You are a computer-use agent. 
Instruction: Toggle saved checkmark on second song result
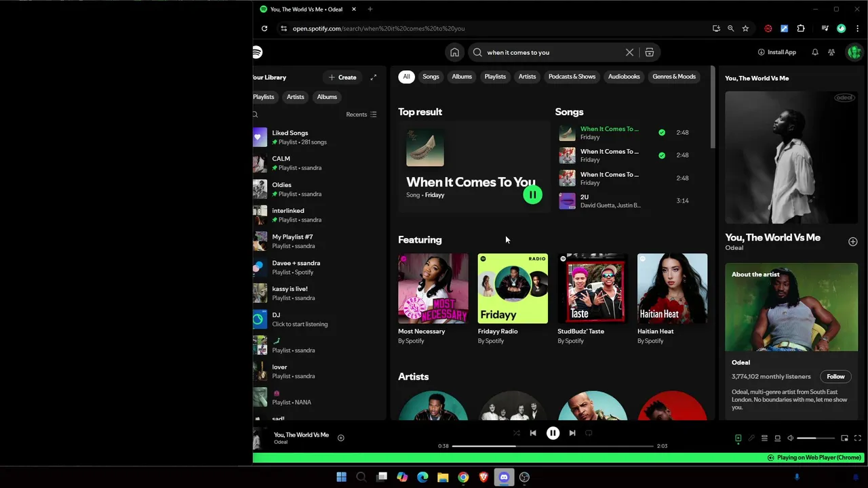pos(662,155)
